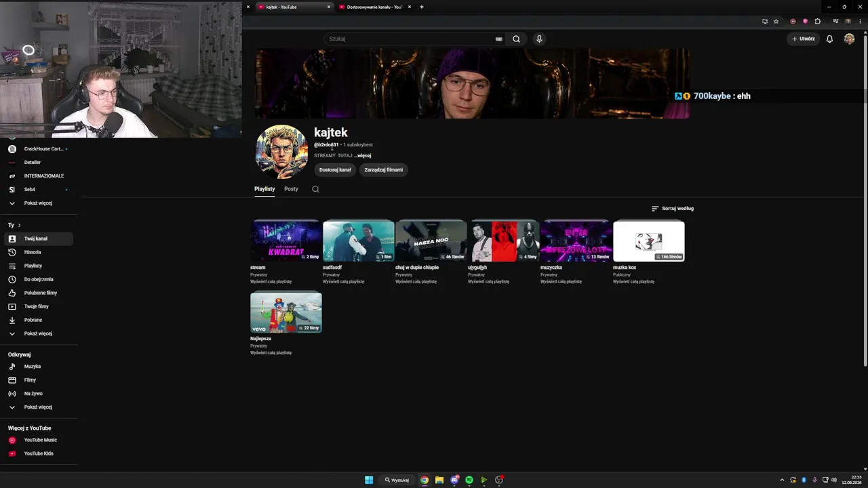The width and height of the screenshot is (868, 488).
Task: Search within the channel using magnifier icon
Action: (315, 189)
